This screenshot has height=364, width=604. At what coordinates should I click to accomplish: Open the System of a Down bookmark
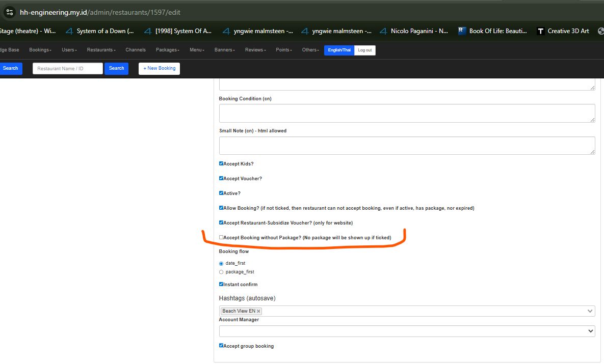[x=100, y=31]
